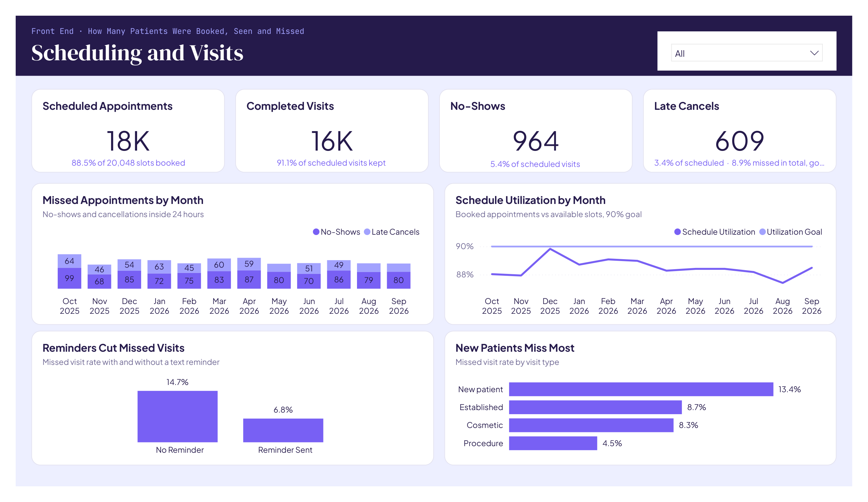Viewport: 868px width, 502px height.
Task: Click '5.4% of scheduled visits' text
Action: 535,164
